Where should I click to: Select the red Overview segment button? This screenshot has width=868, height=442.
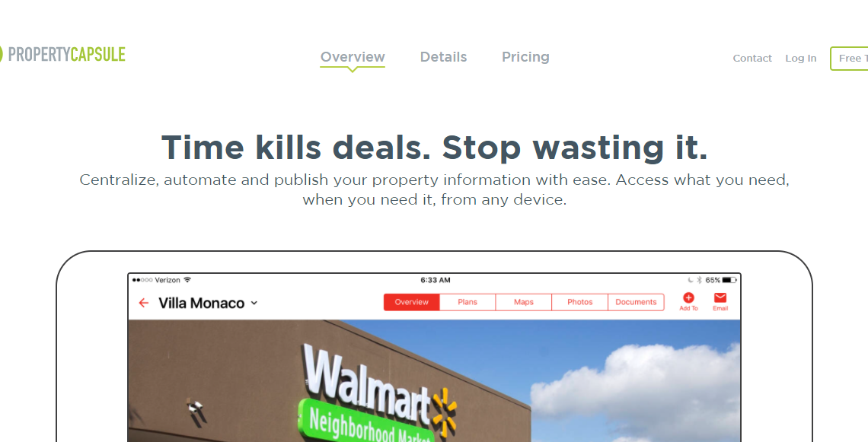[x=411, y=302]
